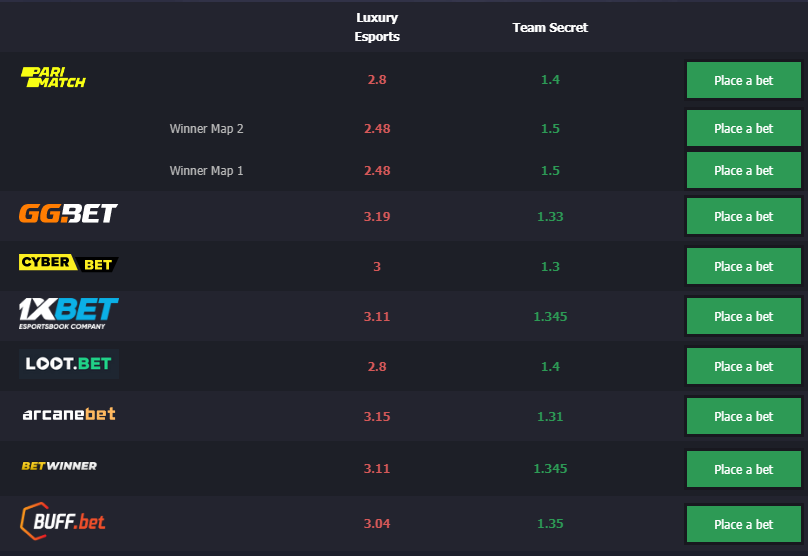Select the Winner Map 2 label
808x556 pixels.
pos(206,128)
